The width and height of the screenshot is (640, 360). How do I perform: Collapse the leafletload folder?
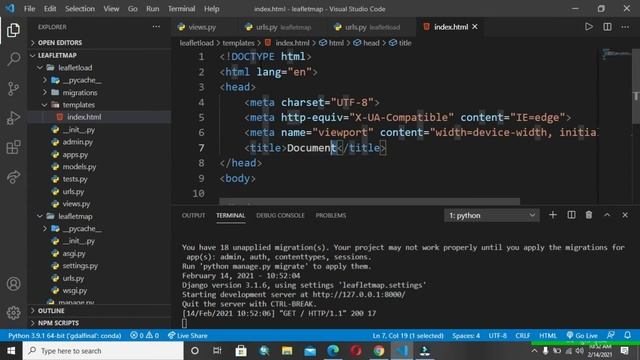tap(99, 68)
